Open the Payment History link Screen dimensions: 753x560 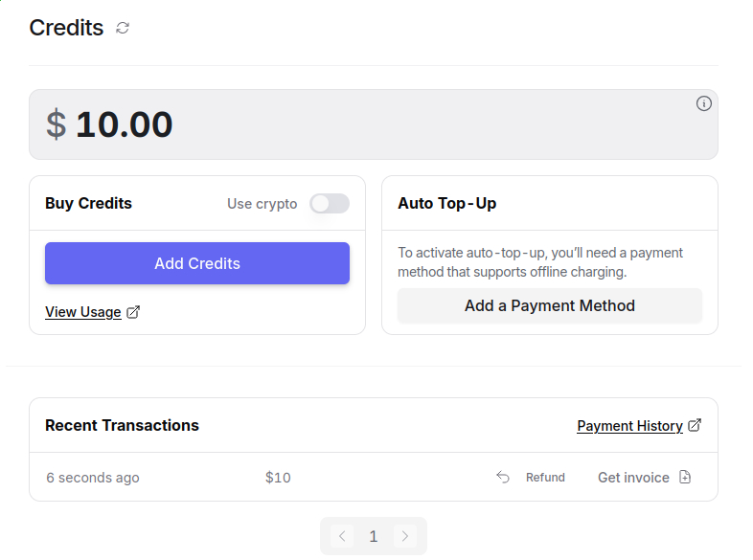tap(629, 426)
